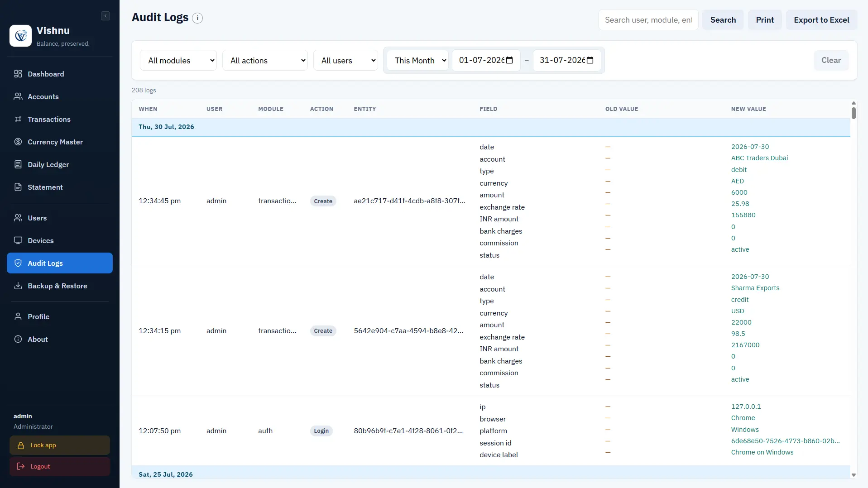Click the Chrome on Windows value

coord(762,452)
